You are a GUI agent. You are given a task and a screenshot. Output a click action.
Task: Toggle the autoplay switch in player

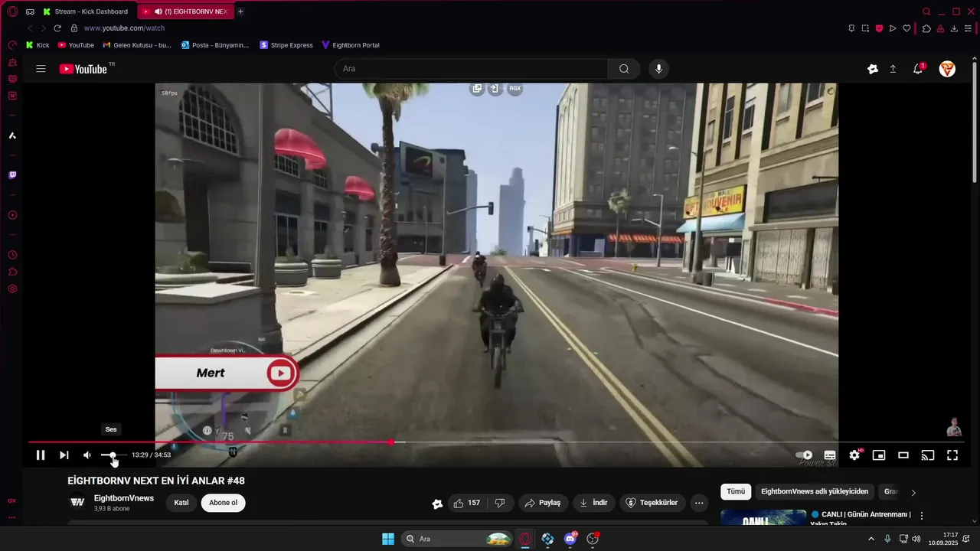(804, 455)
